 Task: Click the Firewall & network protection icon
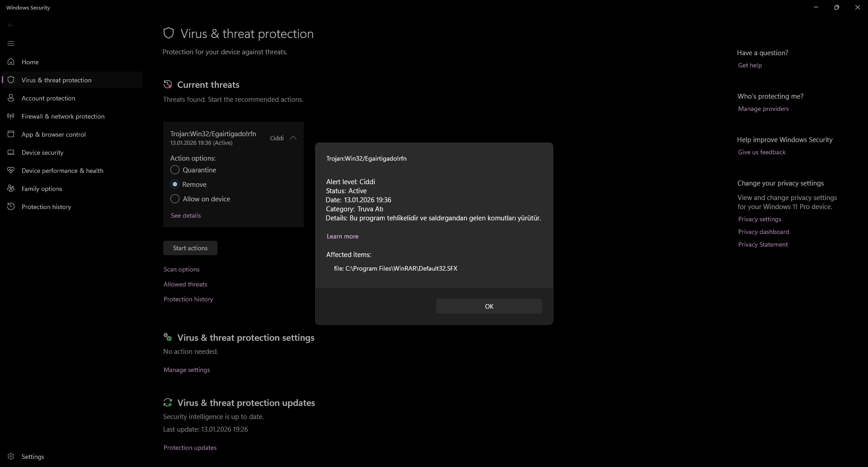(x=11, y=116)
